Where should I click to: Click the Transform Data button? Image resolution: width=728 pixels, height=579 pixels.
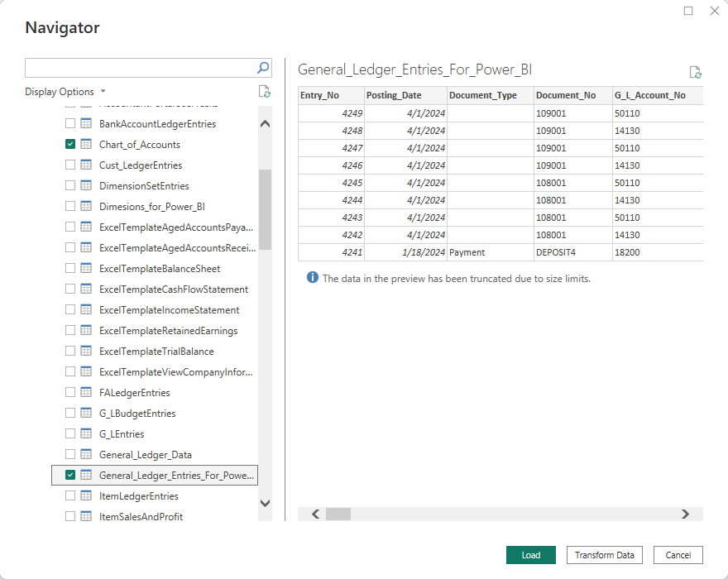pos(604,555)
